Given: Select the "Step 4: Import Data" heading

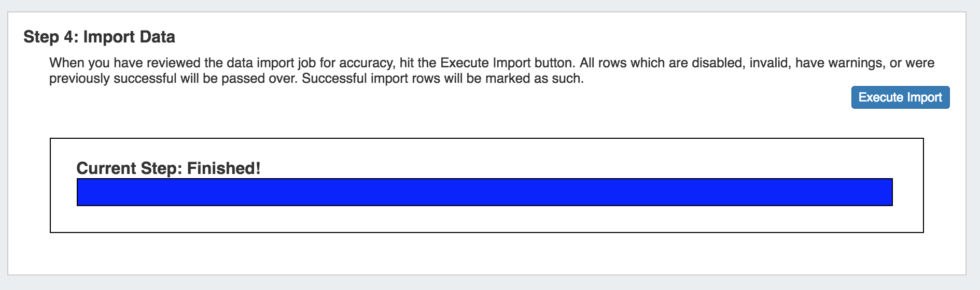Looking at the screenshot, I should [99, 37].
